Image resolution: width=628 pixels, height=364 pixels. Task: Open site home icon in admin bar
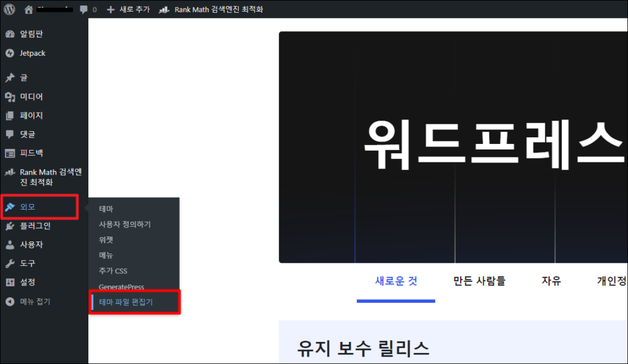click(x=28, y=9)
